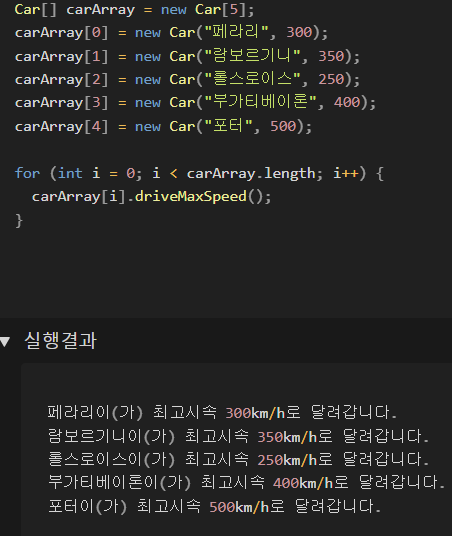Click the int keyword in for loop
452x536 pixels.
tap(70, 173)
